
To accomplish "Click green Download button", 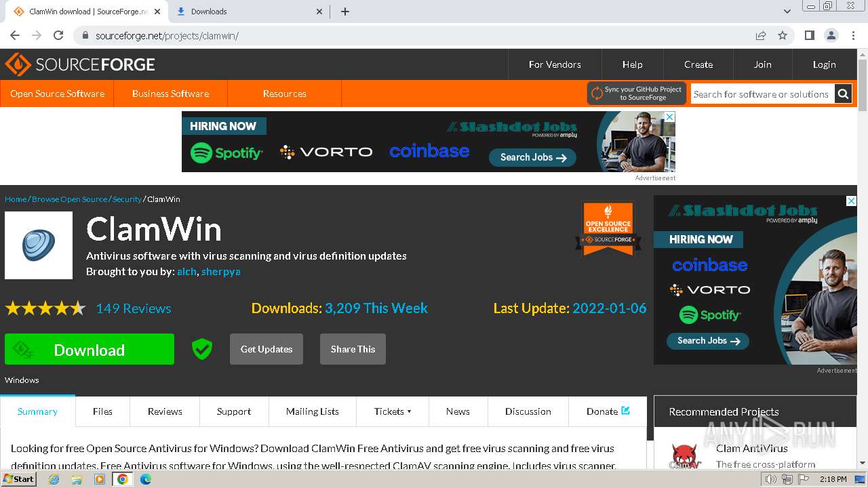I will coord(90,349).
